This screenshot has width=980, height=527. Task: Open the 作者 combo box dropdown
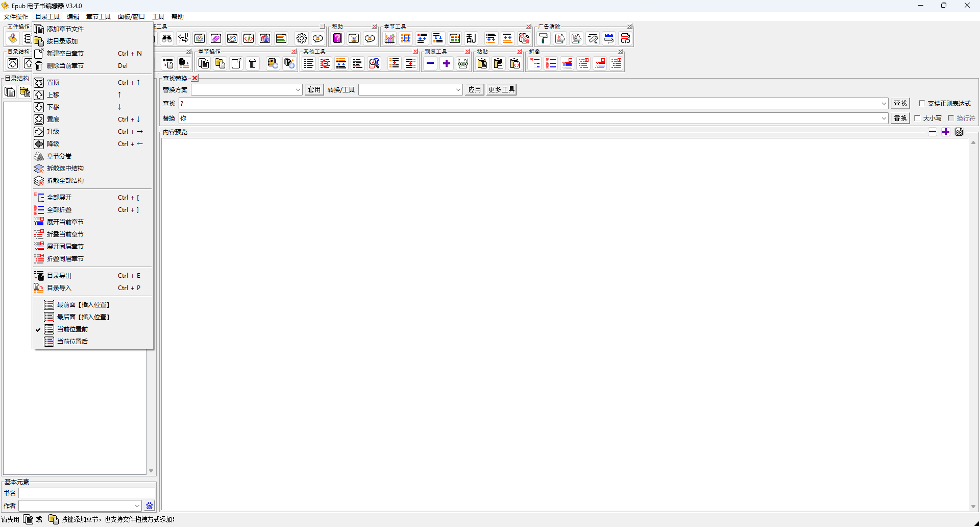click(137, 506)
